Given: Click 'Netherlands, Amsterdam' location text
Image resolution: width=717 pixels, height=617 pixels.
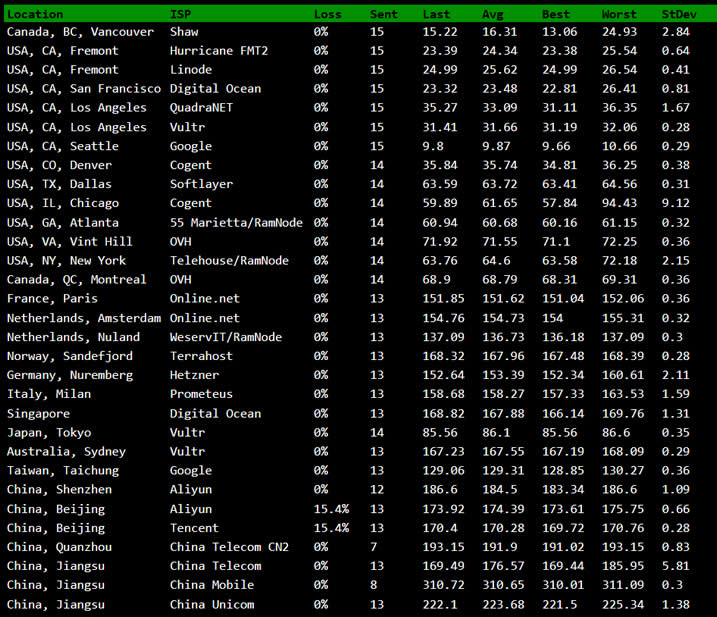Looking at the screenshot, I should point(84,318).
